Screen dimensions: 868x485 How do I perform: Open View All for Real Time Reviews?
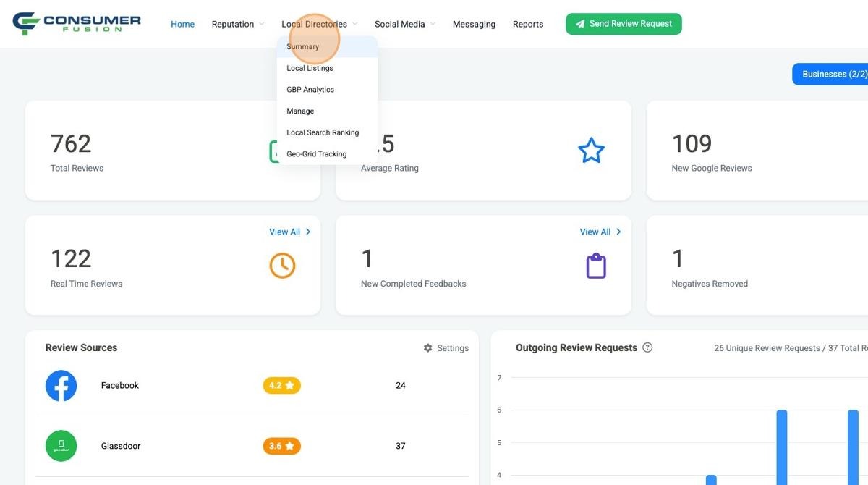(x=290, y=232)
